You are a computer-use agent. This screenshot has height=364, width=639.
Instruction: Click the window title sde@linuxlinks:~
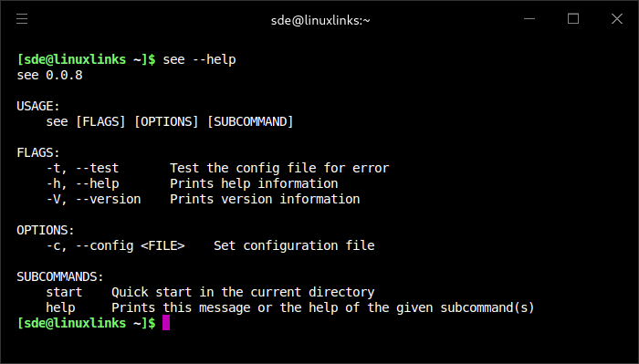tap(320, 20)
